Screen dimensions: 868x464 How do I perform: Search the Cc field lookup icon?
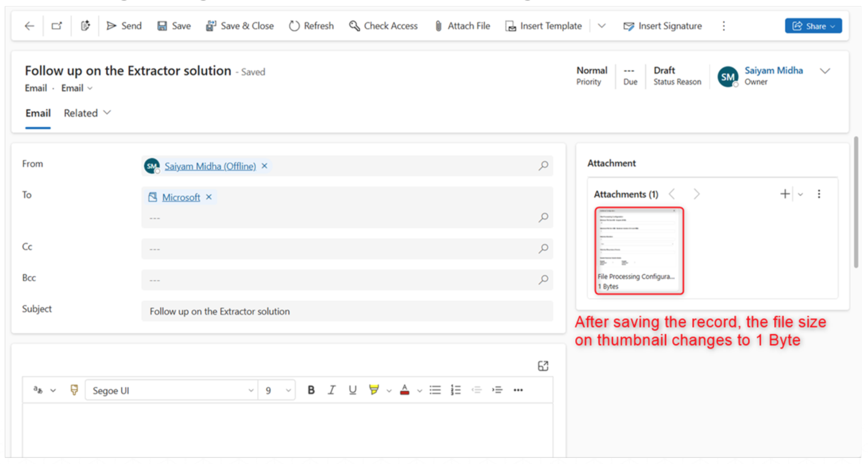pyautogui.click(x=544, y=248)
